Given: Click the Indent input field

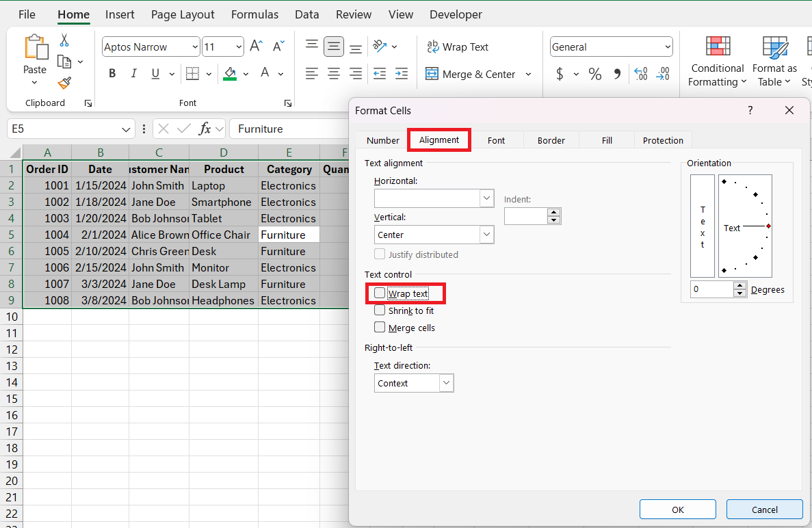Looking at the screenshot, I should point(526,216).
